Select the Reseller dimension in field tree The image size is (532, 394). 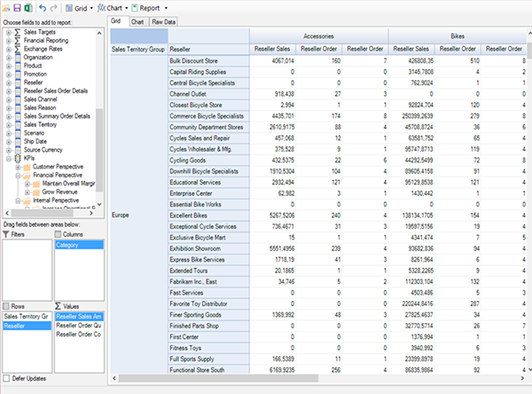[x=34, y=83]
